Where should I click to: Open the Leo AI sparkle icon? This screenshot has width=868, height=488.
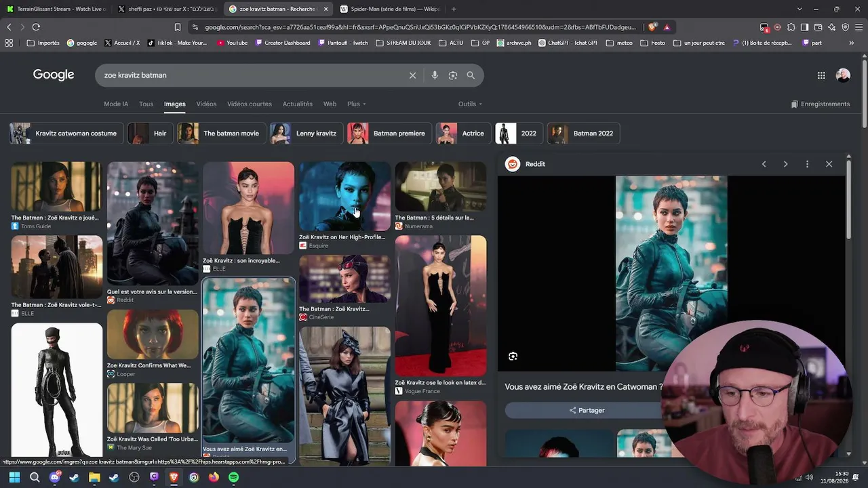tap(831, 27)
